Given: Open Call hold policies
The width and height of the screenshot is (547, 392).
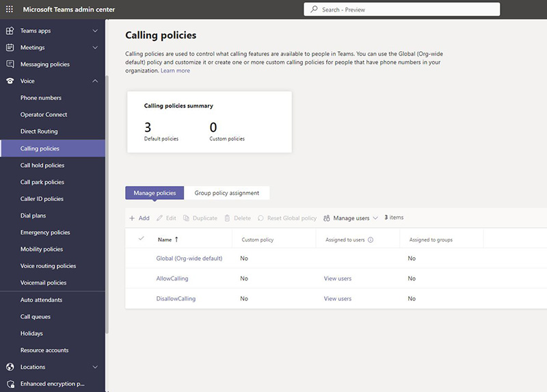Looking at the screenshot, I should (42, 165).
